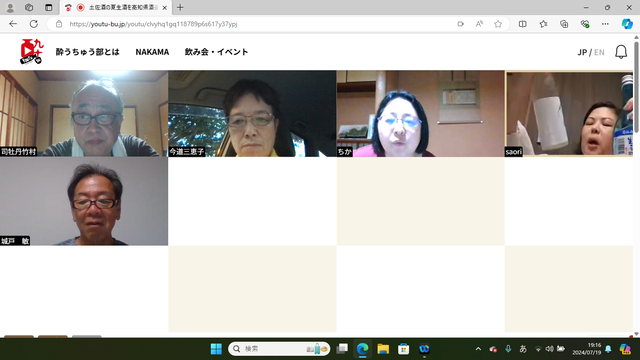The width and height of the screenshot is (640, 360).
Task: Open 酔うちゅう部とは menu item
Action: (87, 52)
